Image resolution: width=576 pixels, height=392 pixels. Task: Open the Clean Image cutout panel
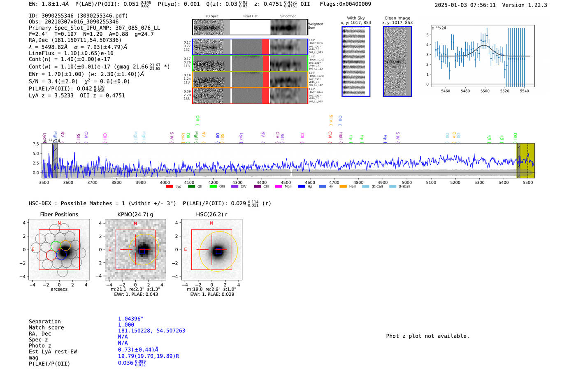point(397,61)
